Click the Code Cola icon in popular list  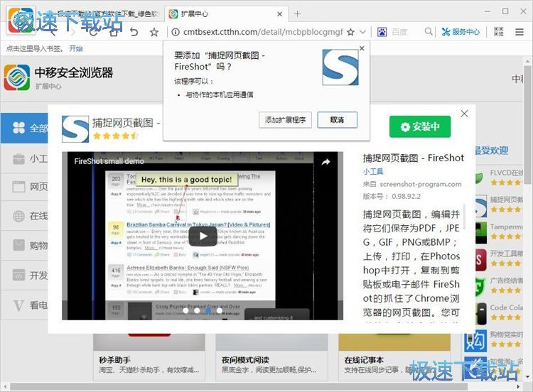pos(481,314)
